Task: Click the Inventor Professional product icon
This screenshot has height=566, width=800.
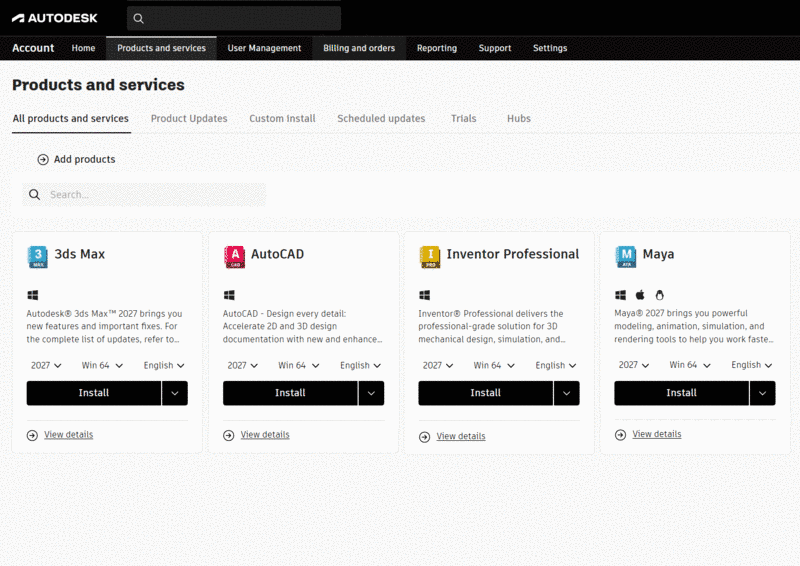Action: point(430,256)
